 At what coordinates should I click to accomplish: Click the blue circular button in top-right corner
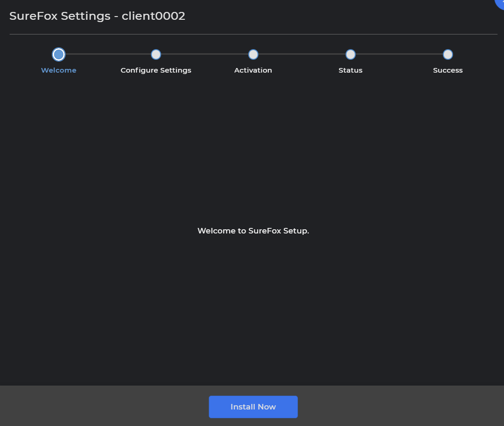500,4
